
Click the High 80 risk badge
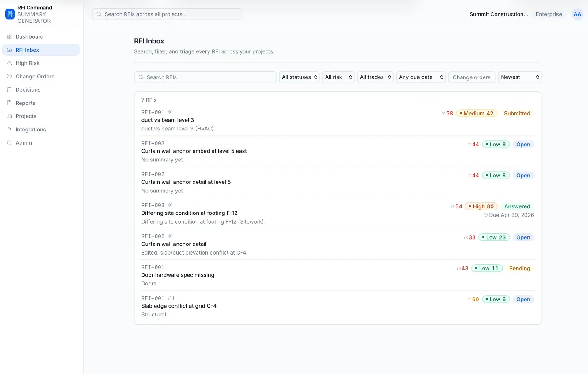[x=481, y=206]
